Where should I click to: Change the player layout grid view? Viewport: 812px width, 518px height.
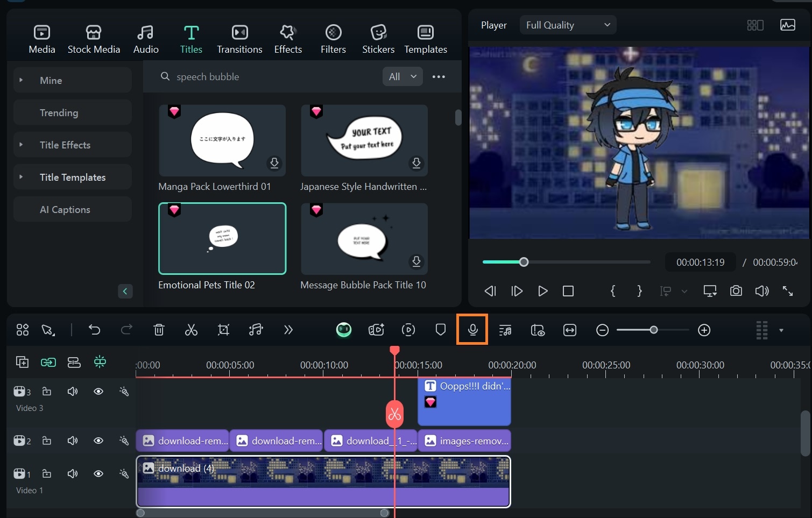point(755,25)
